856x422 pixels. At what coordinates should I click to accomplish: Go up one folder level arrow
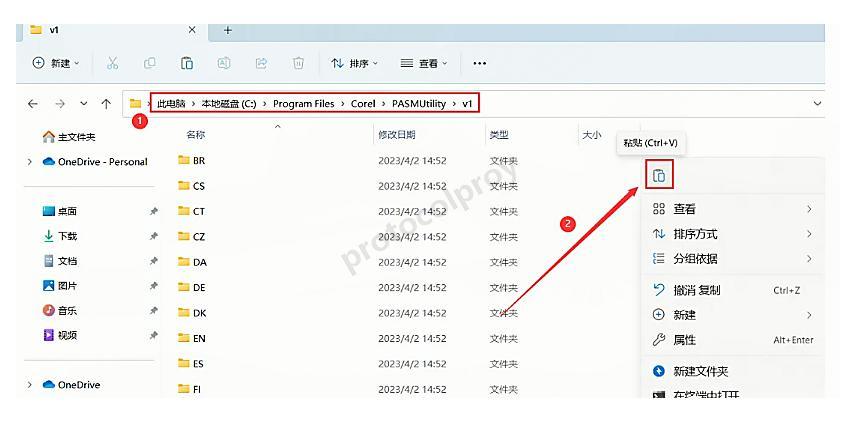tap(106, 104)
